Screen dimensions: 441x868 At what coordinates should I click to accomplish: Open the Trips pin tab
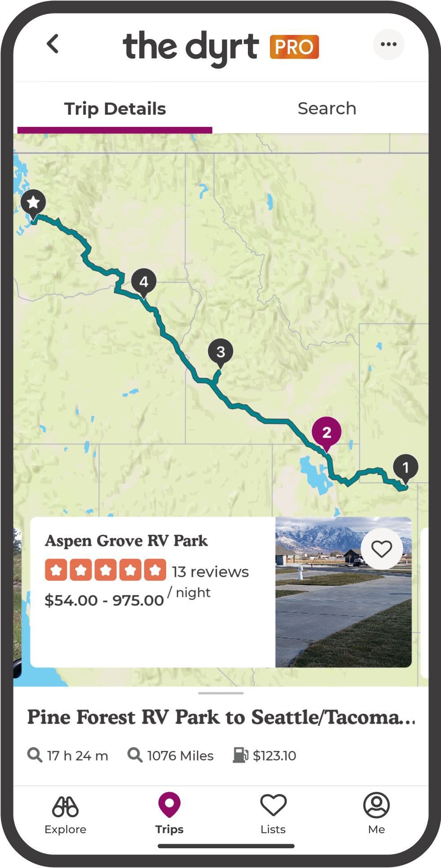(169, 814)
